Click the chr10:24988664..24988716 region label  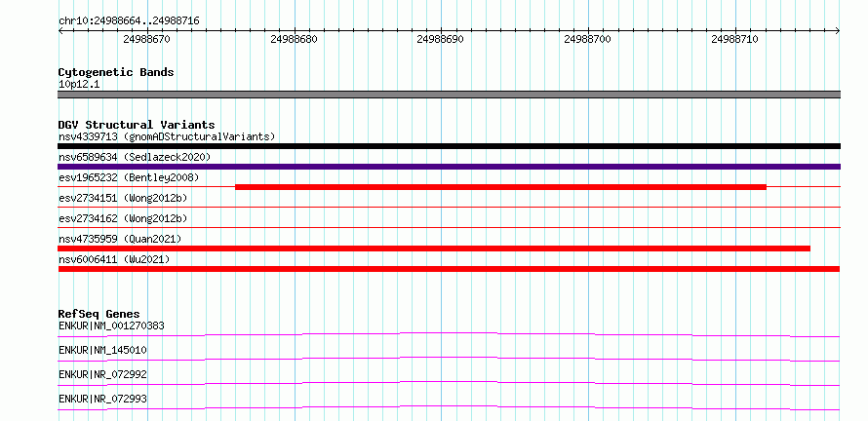(129, 21)
